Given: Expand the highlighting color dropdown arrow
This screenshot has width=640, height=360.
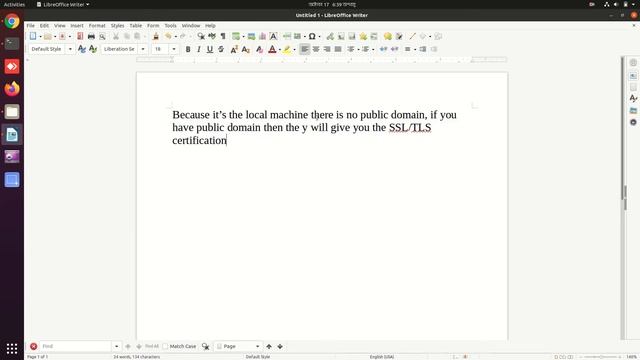Looking at the screenshot, I should (x=295, y=49).
